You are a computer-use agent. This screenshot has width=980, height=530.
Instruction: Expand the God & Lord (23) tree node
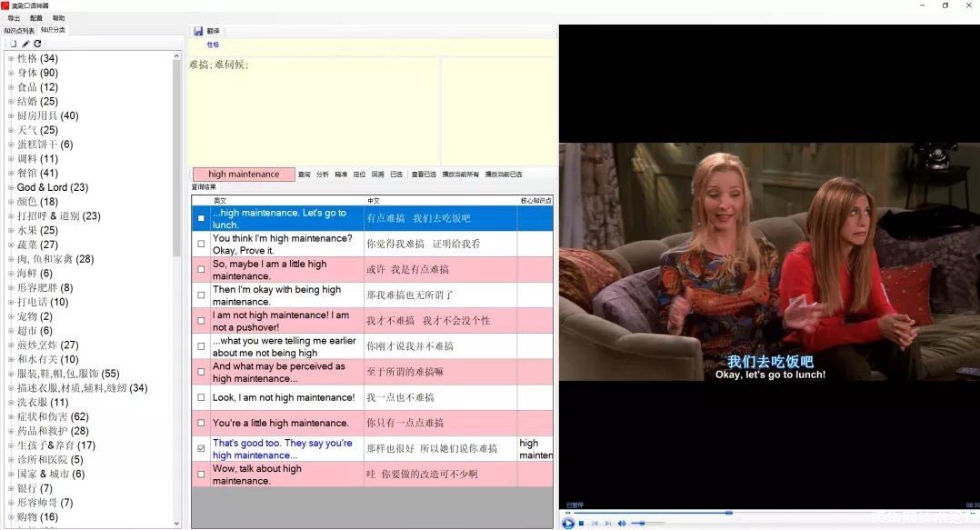(x=11, y=187)
